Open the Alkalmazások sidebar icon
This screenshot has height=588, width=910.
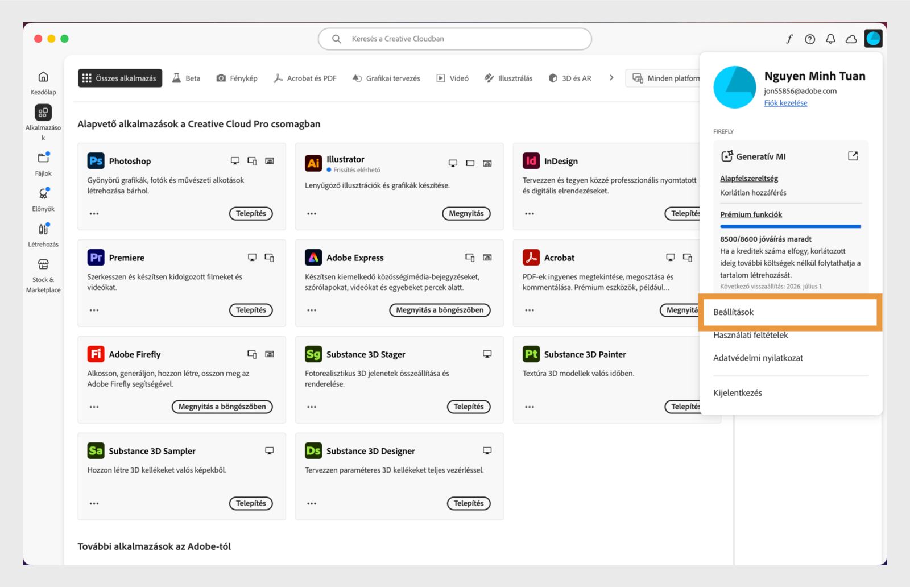[43, 113]
